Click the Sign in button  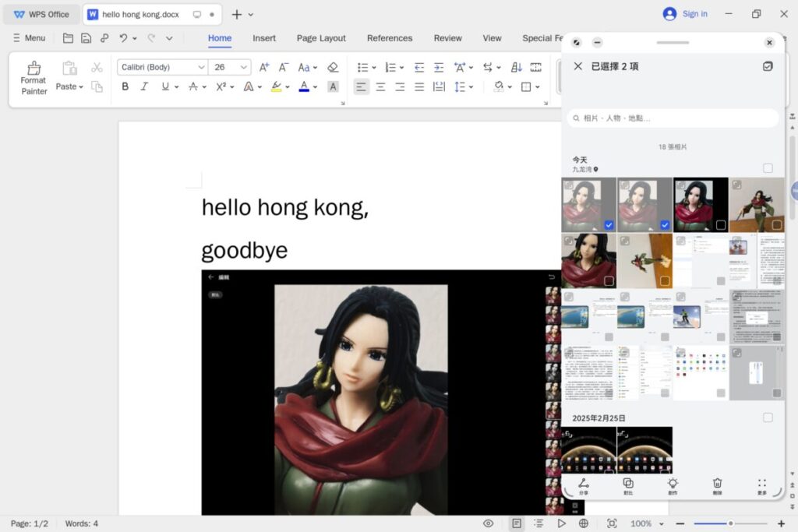[685, 14]
